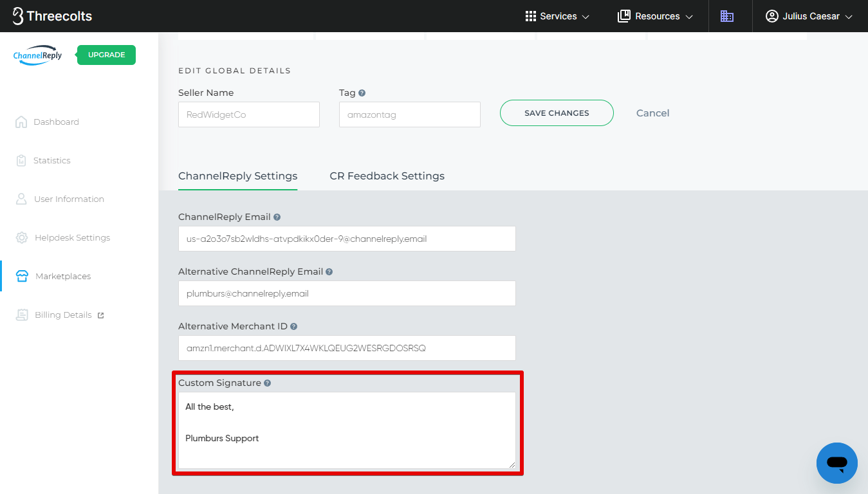The width and height of the screenshot is (868, 494).
Task: Show help tooltip for ChannelReply Email
Action: pos(277,217)
